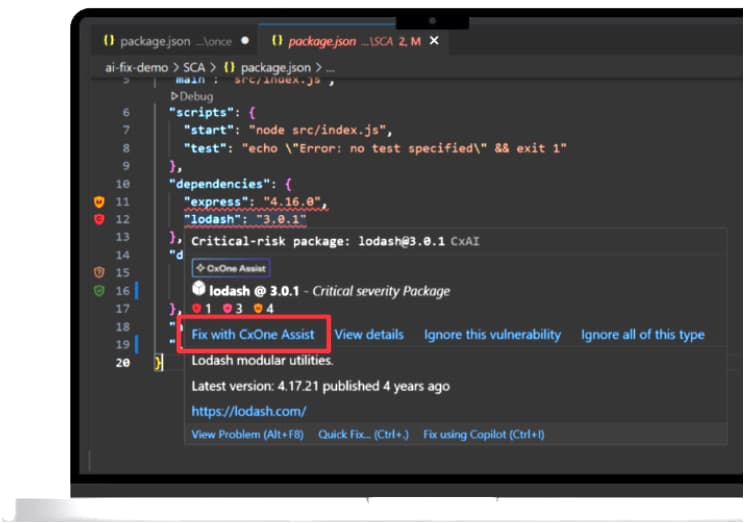746x523 pixels.
Task: Click the "lodash": "3.0.1" dependency text
Action: click(x=245, y=219)
